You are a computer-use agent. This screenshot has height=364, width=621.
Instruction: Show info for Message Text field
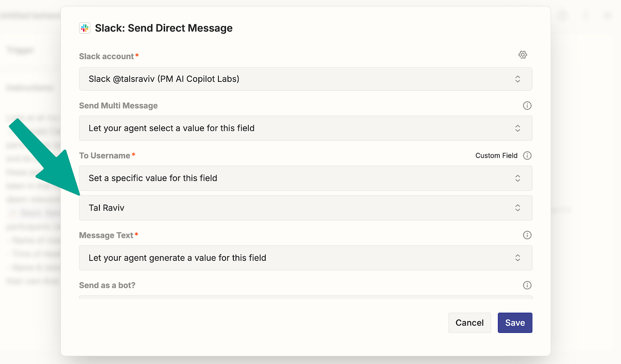[x=527, y=235]
